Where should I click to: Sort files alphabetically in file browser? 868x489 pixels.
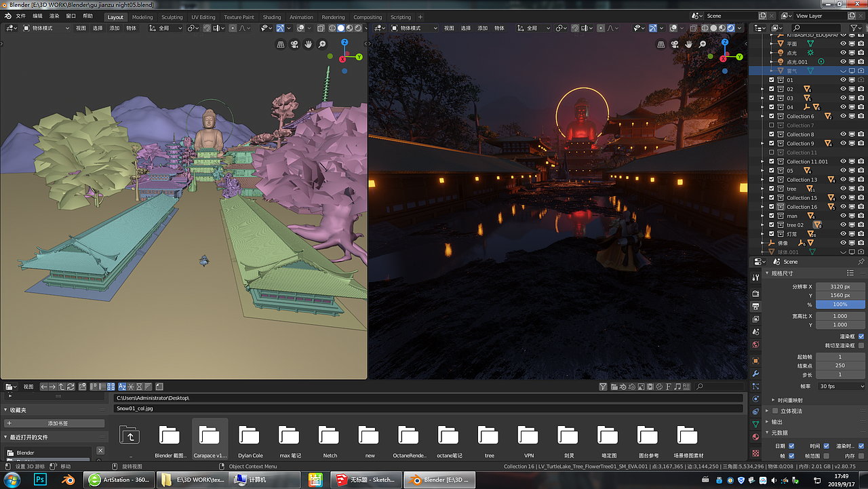click(122, 387)
